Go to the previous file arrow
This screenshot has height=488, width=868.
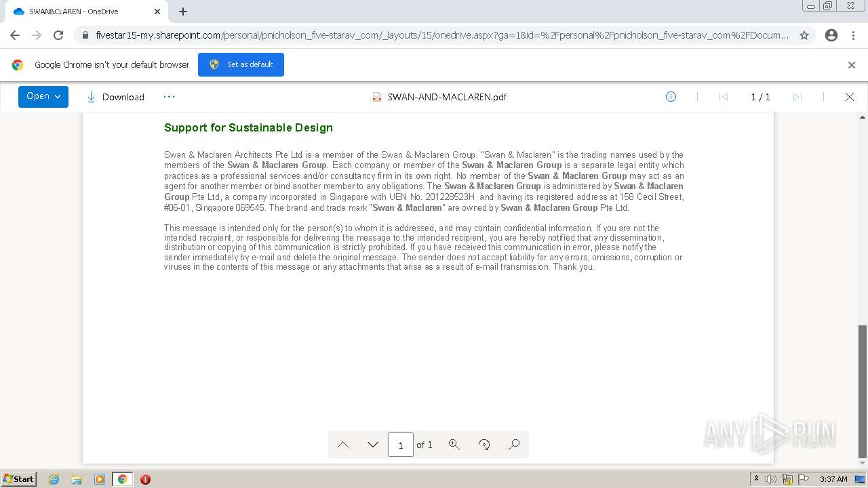(x=723, y=97)
